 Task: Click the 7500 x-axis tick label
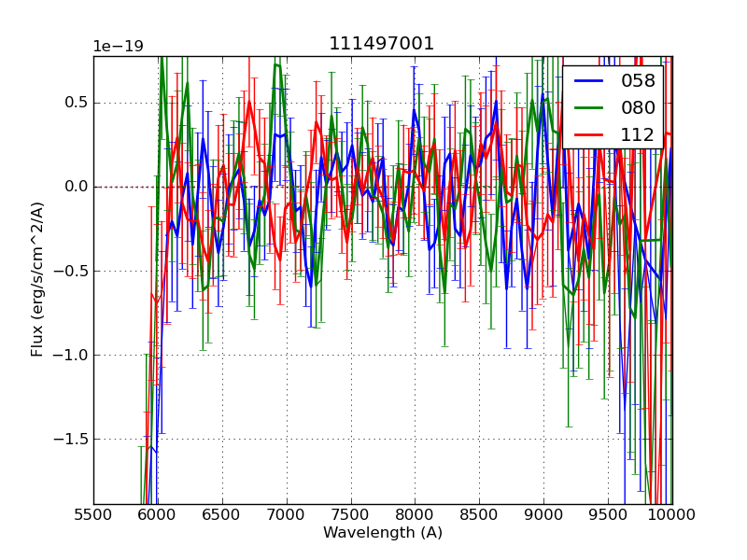pos(351,514)
